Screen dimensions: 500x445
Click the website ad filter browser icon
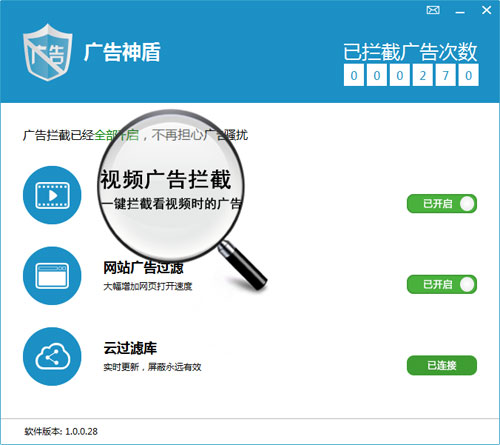[x=52, y=276]
